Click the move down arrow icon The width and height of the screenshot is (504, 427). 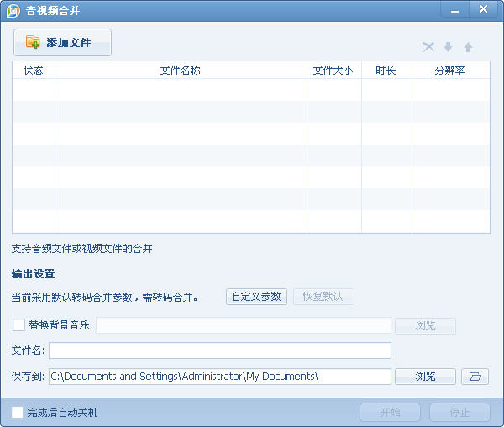pyautogui.click(x=449, y=47)
